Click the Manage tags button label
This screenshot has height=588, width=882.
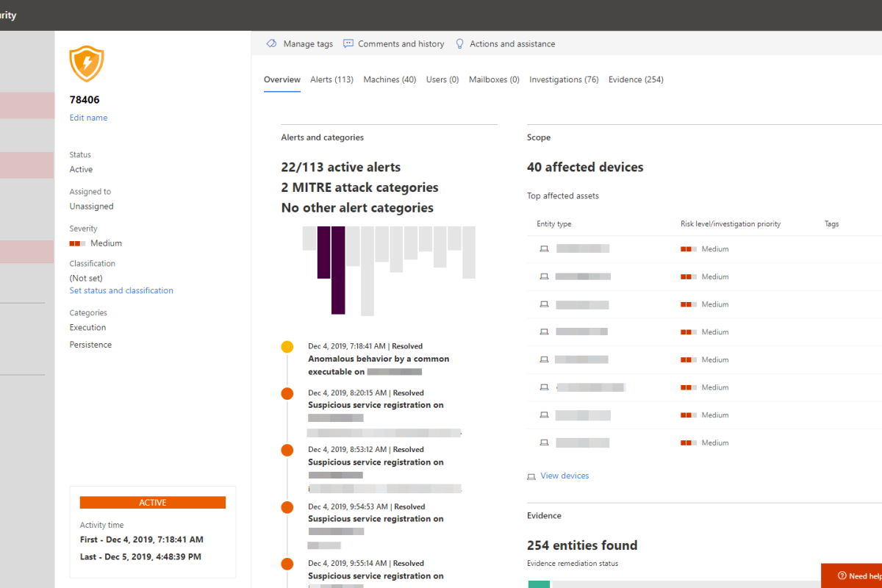click(x=308, y=44)
